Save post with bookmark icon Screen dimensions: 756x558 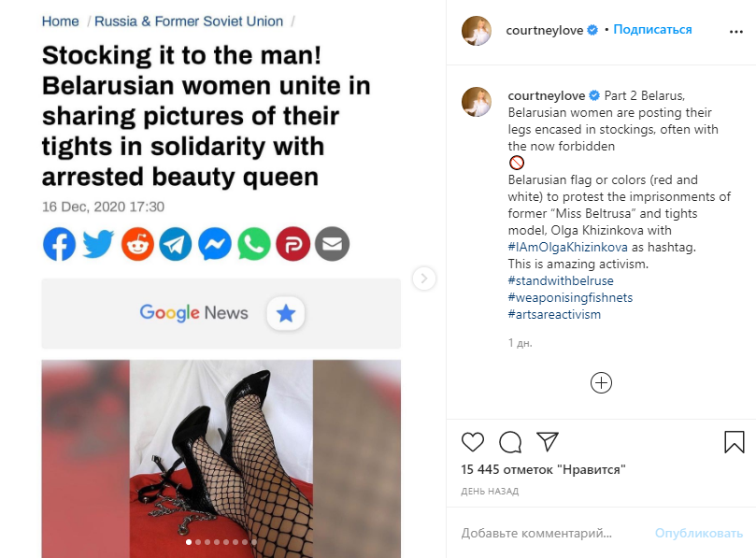[x=734, y=441]
